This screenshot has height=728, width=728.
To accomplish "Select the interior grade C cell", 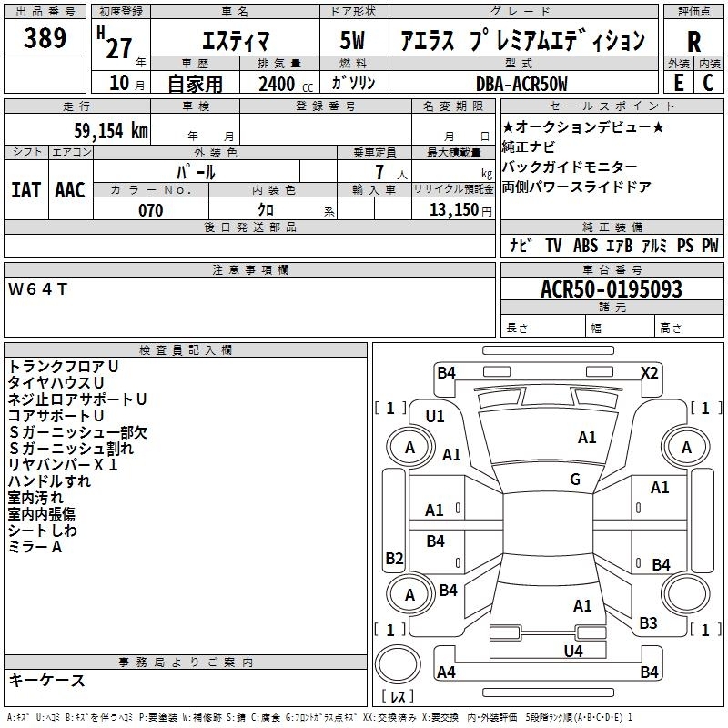I will [708, 82].
